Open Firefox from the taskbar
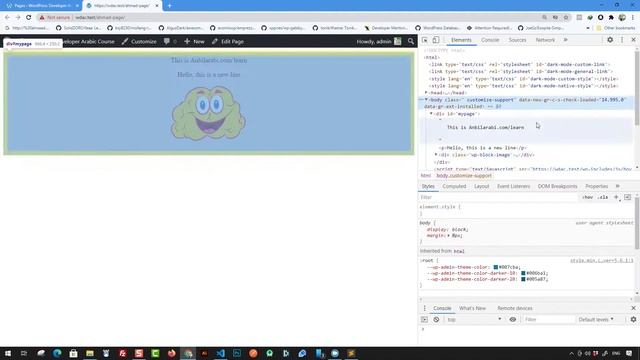This screenshot has height=360, width=640. point(171,353)
